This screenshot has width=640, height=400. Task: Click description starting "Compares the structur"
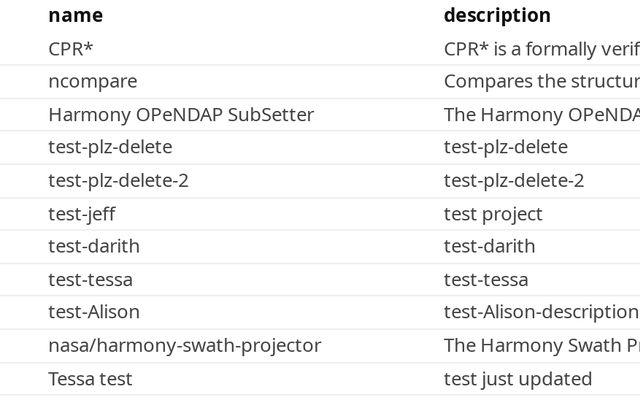click(540, 82)
